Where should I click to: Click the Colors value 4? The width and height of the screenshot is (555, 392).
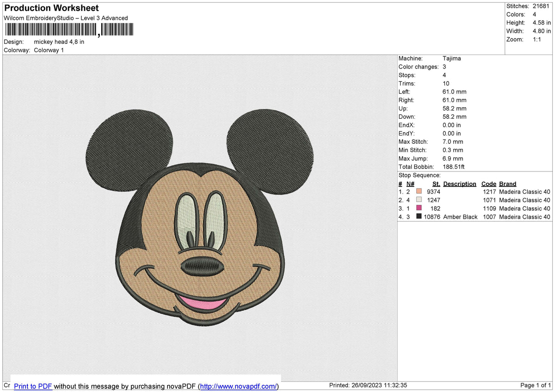[535, 14]
